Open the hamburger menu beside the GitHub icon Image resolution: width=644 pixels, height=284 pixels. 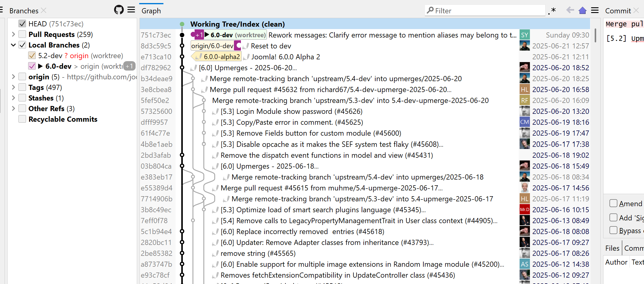pos(131,10)
